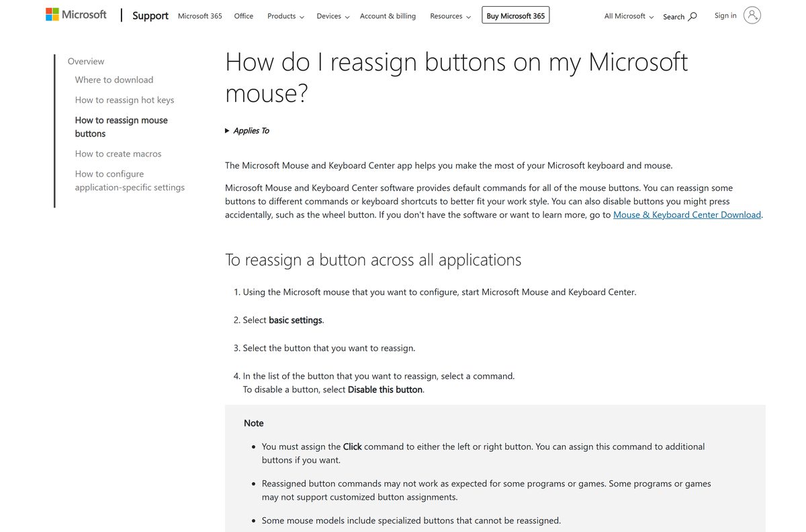Open How to reassign hot keys

point(124,100)
